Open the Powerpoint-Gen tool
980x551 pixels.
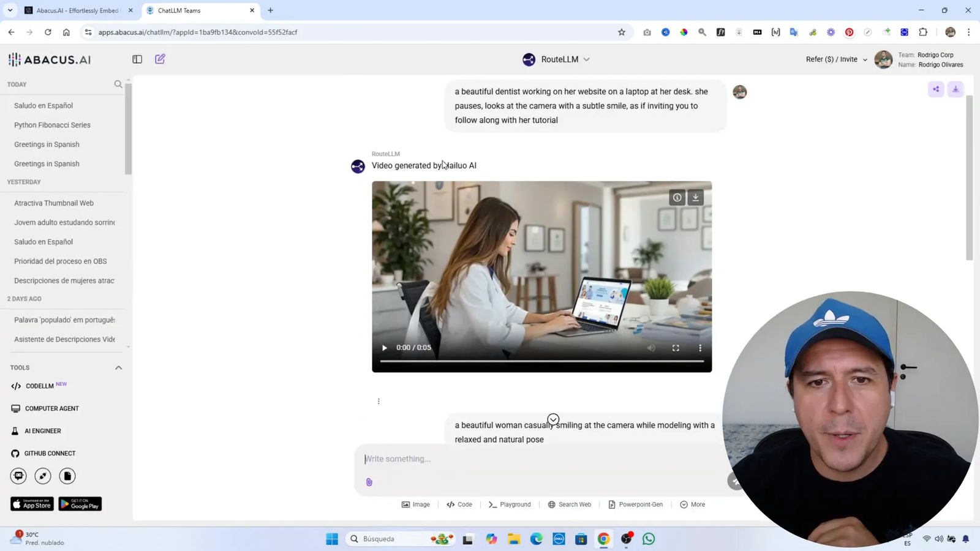point(635,504)
